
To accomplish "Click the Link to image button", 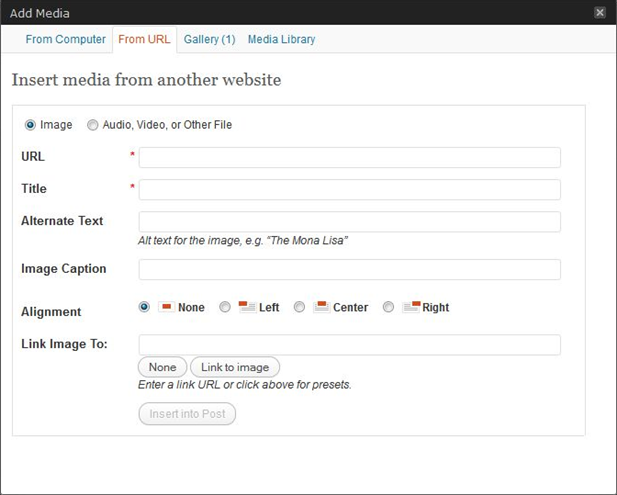I will (x=235, y=367).
